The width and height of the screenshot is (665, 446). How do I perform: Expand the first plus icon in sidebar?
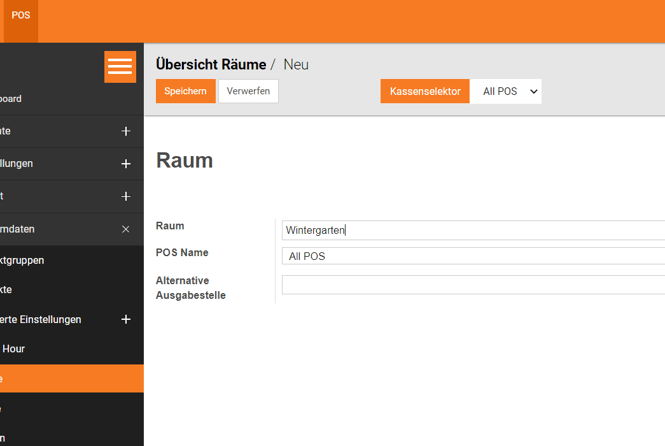point(125,131)
